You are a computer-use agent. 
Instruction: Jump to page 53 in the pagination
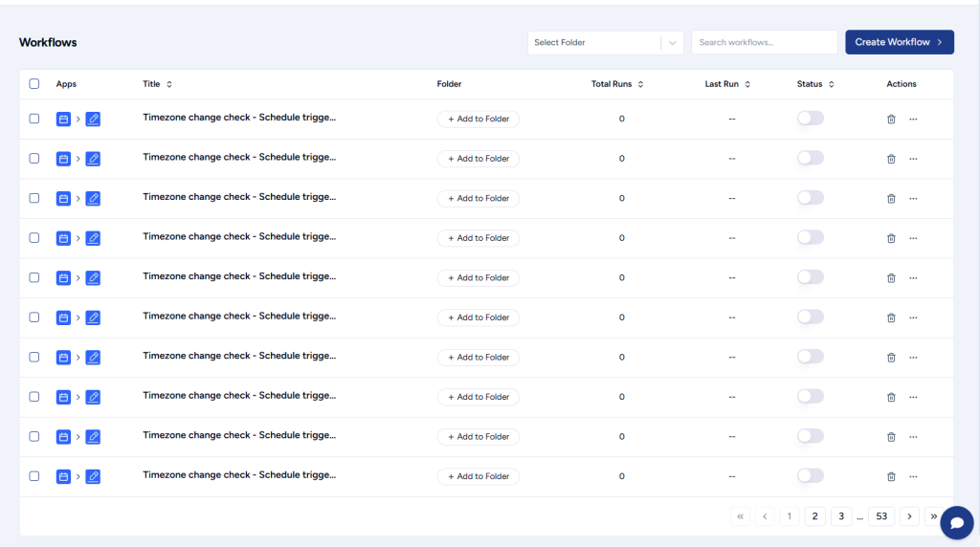(881, 516)
